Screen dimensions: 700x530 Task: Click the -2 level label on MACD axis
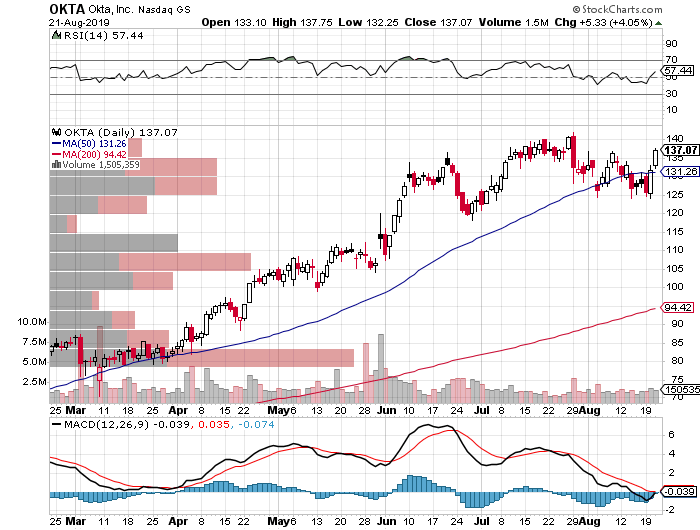(669, 510)
